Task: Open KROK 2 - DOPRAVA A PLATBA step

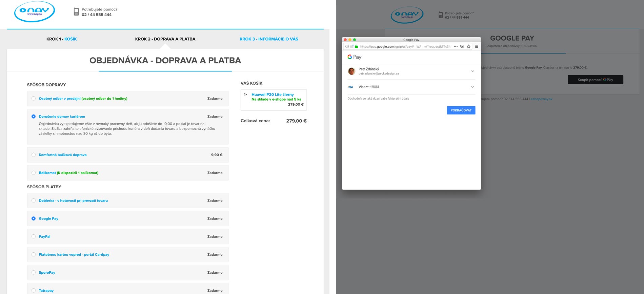Action: point(165,39)
